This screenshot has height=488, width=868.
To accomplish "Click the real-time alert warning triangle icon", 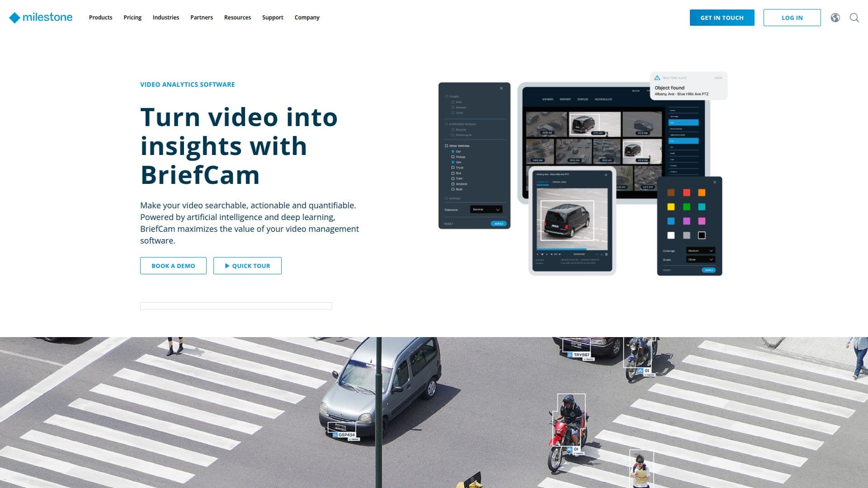I will [657, 78].
